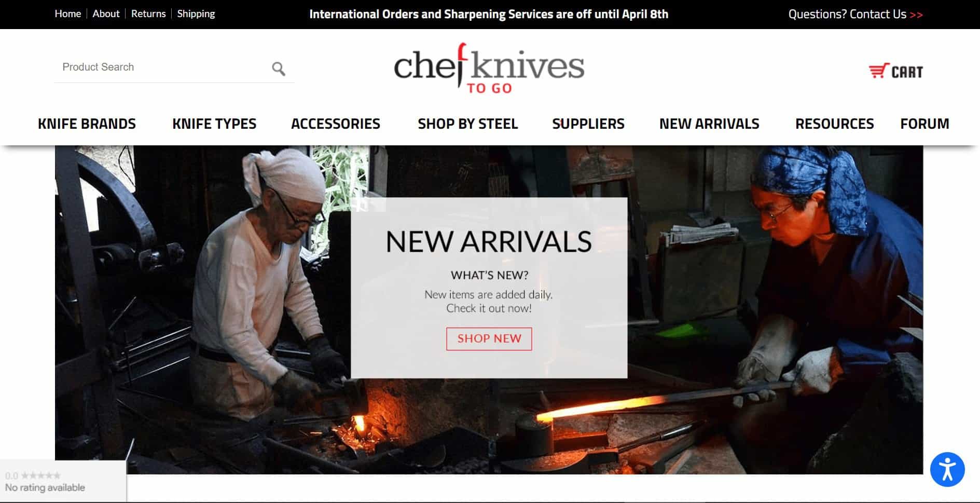Click the red arrows beside Contact Us
This screenshot has height=503, width=980.
(x=916, y=15)
